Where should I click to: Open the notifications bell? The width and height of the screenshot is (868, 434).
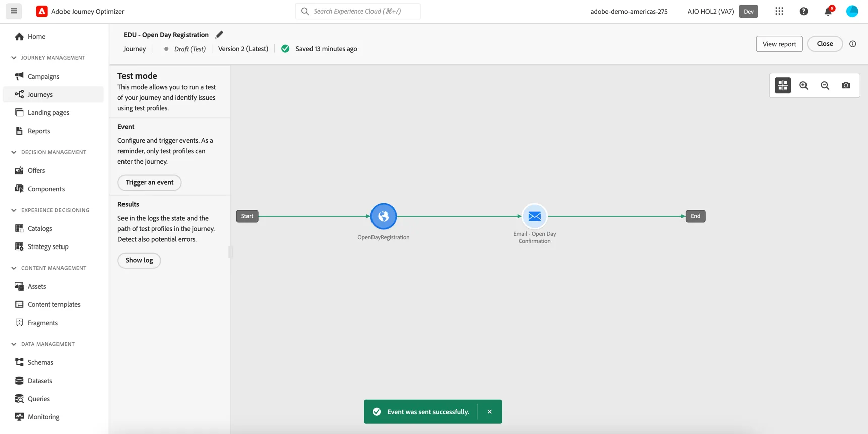point(828,11)
